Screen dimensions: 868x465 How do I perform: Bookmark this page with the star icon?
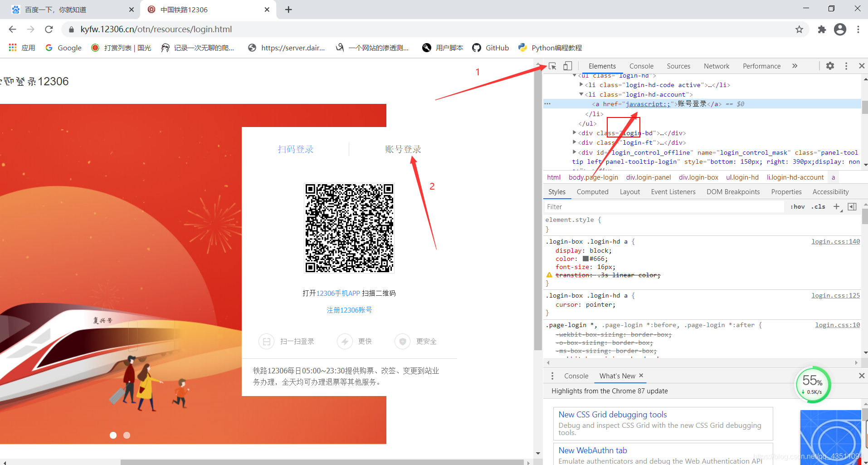click(799, 29)
